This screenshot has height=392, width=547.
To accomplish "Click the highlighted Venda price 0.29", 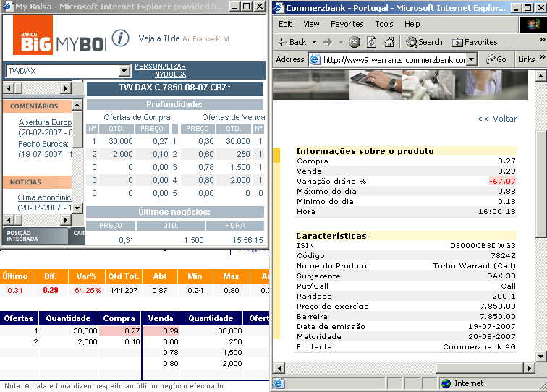I will point(161,331).
